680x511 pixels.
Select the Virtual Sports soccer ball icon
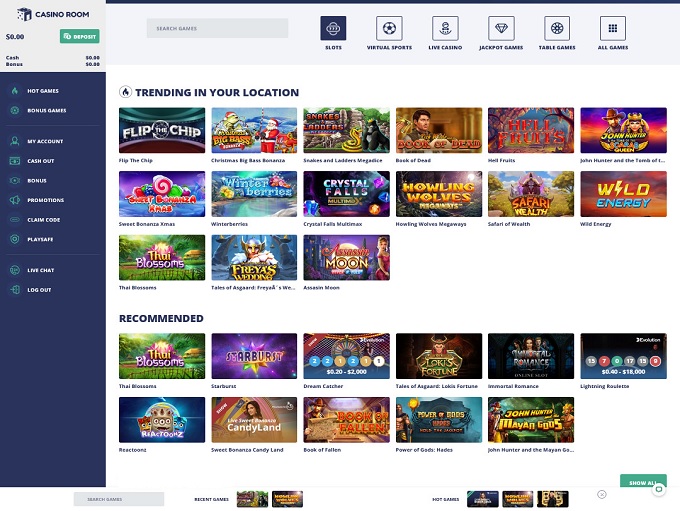pos(389,28)
